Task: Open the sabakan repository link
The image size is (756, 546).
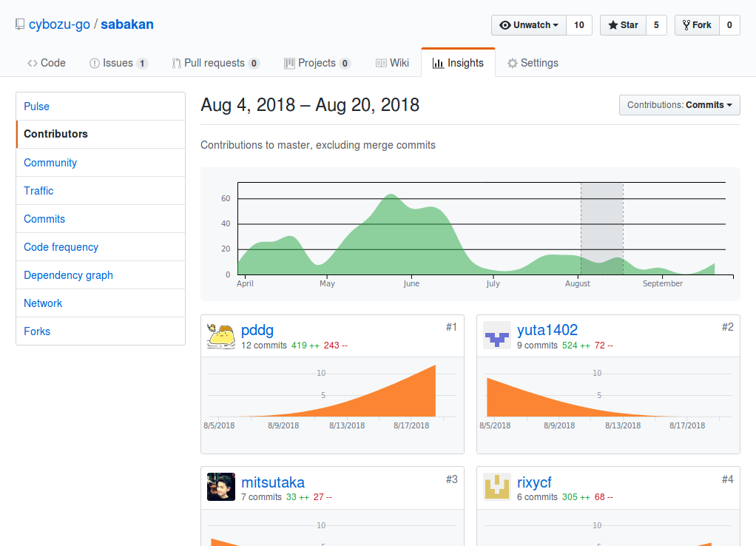Action: click(127, 24)
